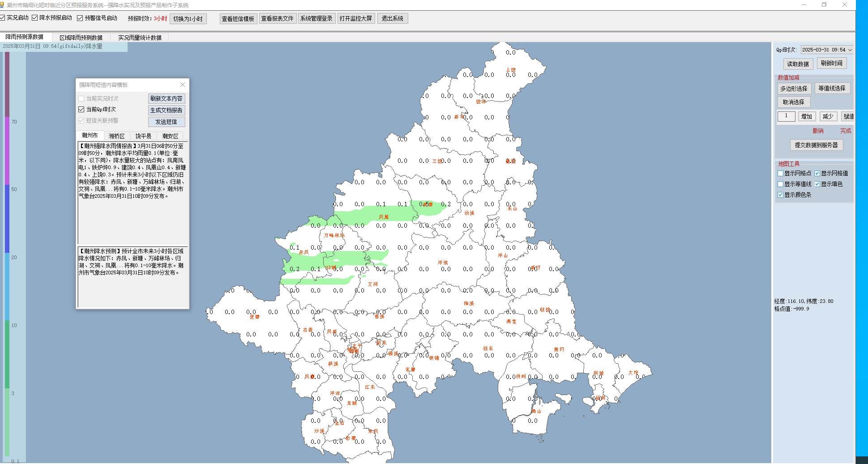Click 提交数据到服务器 button
Viewport: 868px width, 464px height.
816,145
